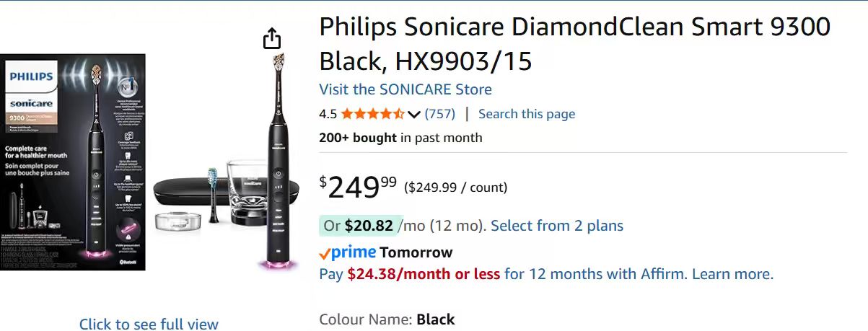Viewport: 868px width, 331px height.
Task: Visit the SONICARE Store
Action: click(405, 89)
